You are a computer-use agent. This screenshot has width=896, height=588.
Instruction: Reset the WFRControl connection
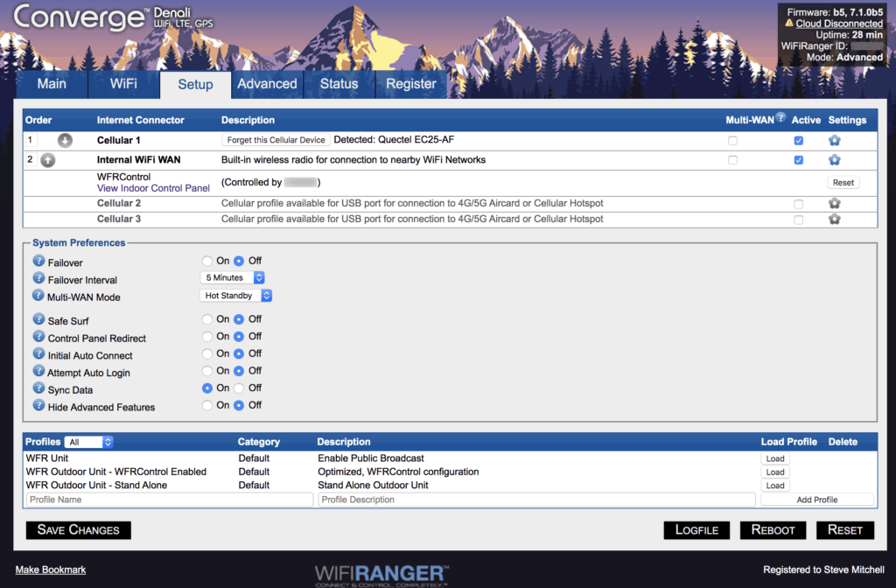(x=843, y=183)
